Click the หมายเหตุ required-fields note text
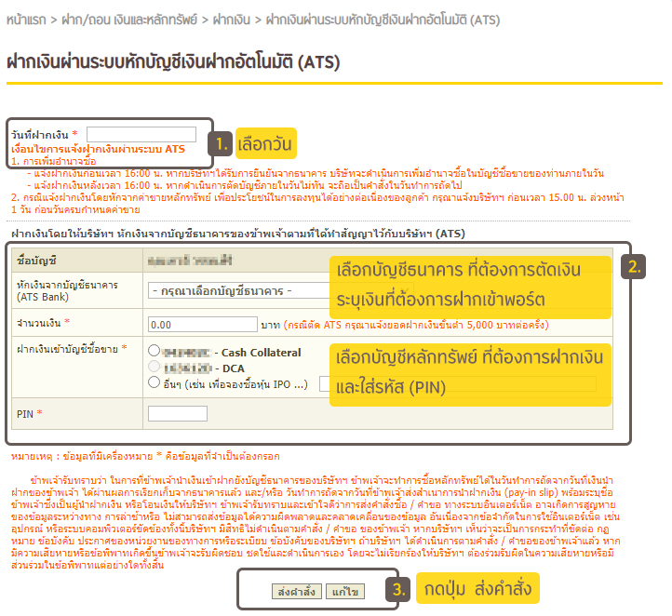The image size is (672, 616). pyautogui.click(x=145, y=456)
